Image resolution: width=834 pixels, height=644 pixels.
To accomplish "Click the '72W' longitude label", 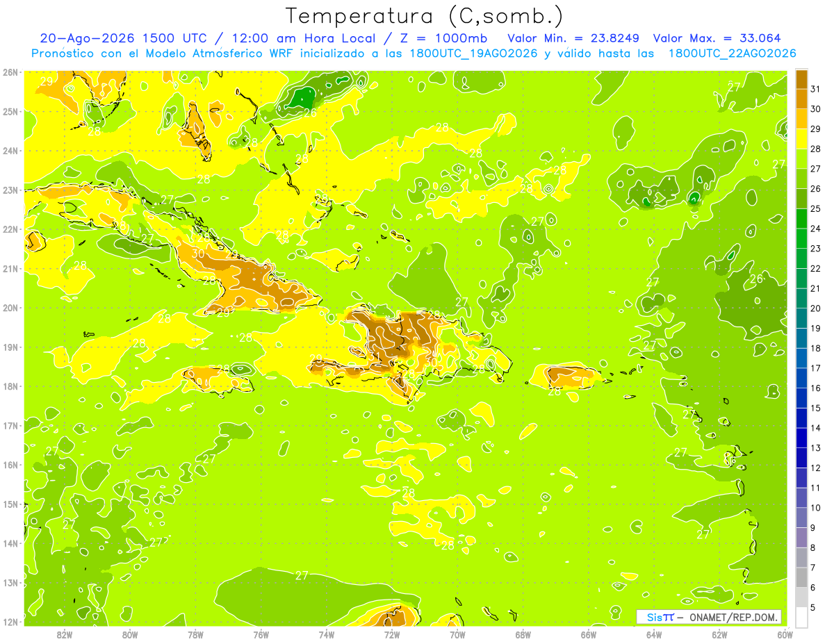I will [x=392, y=634].
